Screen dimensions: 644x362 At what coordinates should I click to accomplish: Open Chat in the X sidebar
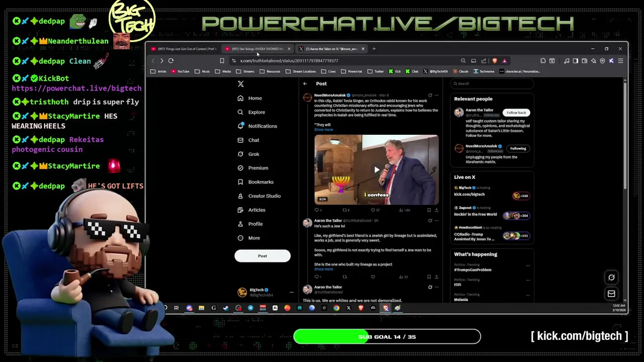coord(248,140)
